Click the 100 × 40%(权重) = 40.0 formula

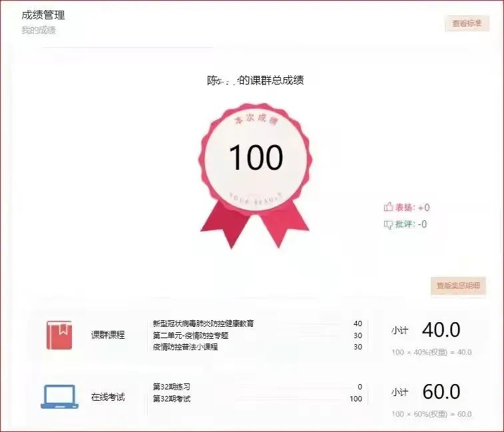pyautogui.click(x=431, y=352)
